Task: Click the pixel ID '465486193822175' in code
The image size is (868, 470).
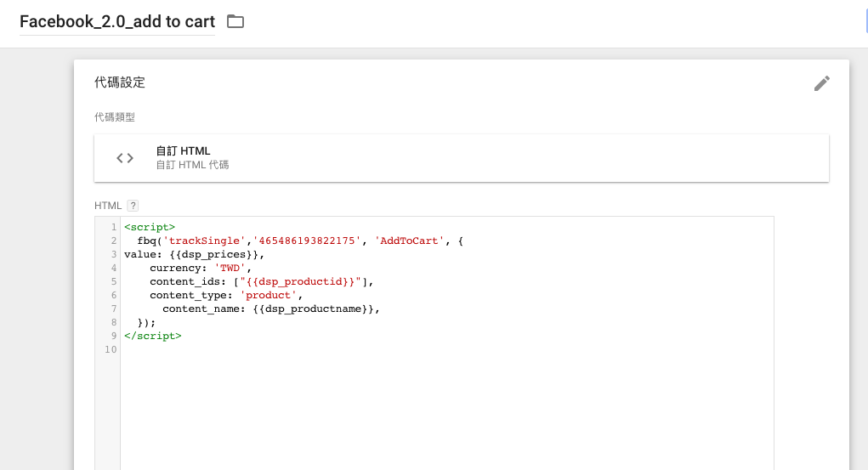Action: click(x=306, y=241)
